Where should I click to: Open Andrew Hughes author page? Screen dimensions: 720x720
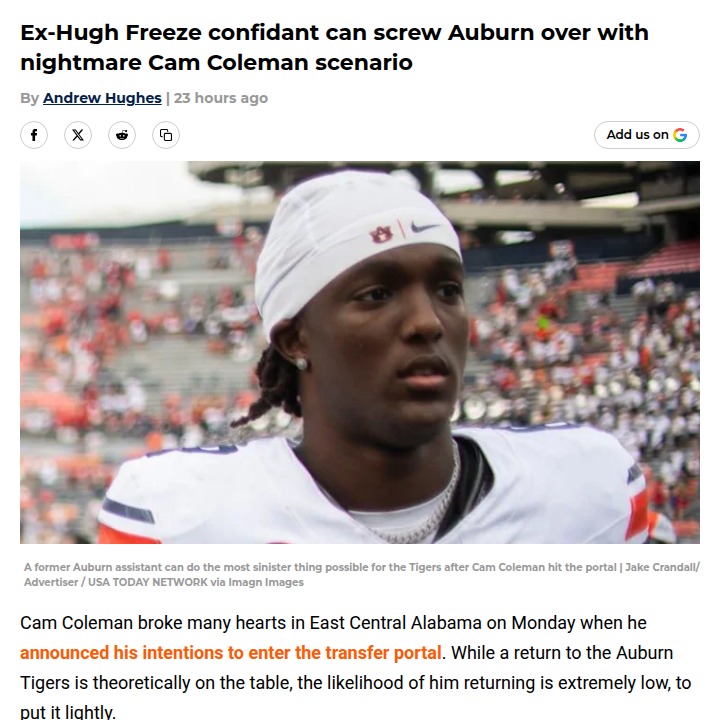(x=102, y=98)
